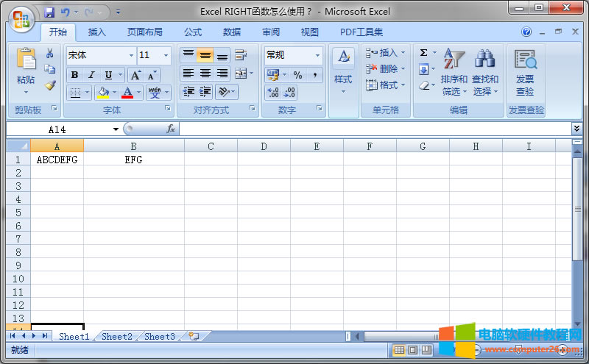This screenshot has height=364, width=589.
Task: Increase indent in cell
Action: pos(205,92)
